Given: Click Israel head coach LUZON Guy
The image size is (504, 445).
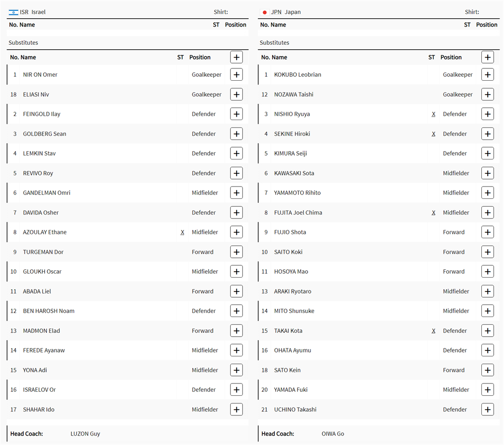Looking at the screenshot, I should (x=85, y=434).
